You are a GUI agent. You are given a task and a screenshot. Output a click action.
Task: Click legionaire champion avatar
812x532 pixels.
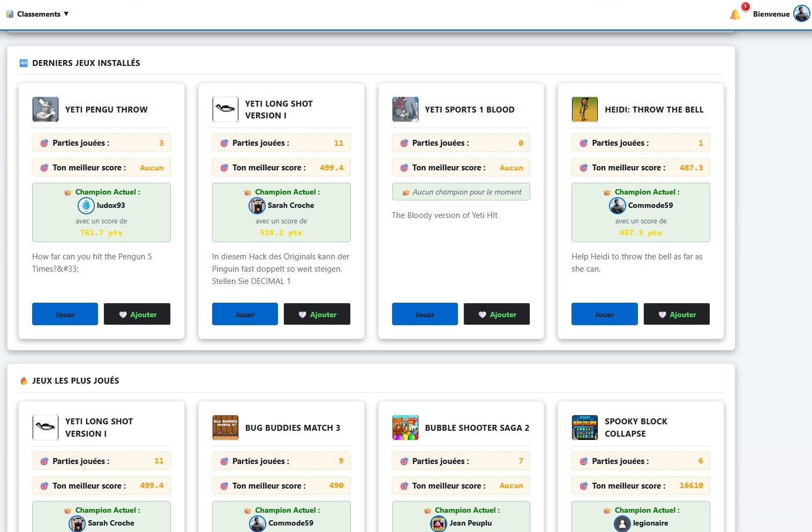click(622, 523)
